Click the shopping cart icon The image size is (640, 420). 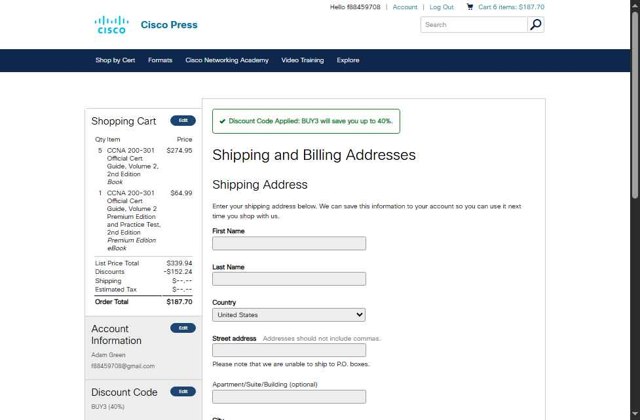(x=470, y=7)
